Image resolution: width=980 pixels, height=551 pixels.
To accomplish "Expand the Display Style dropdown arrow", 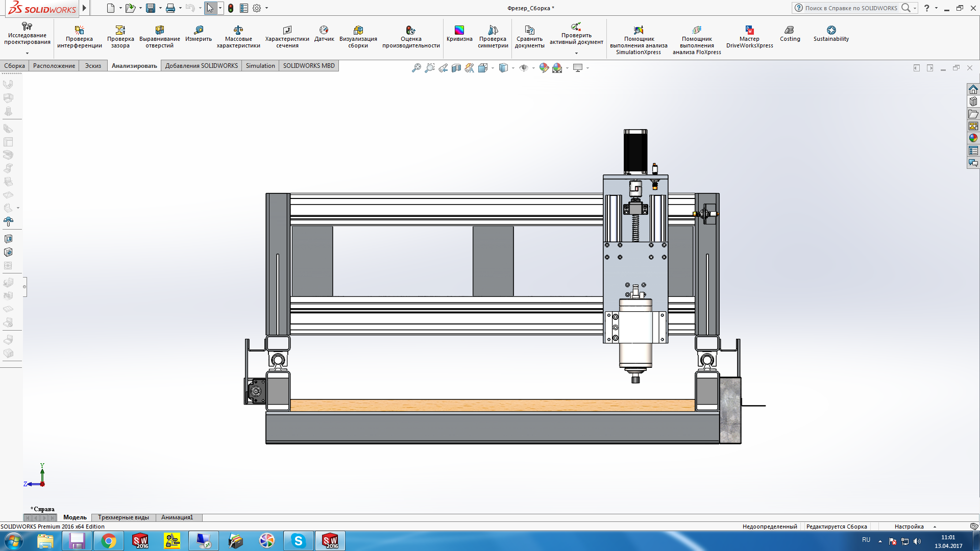I will 513,68.
